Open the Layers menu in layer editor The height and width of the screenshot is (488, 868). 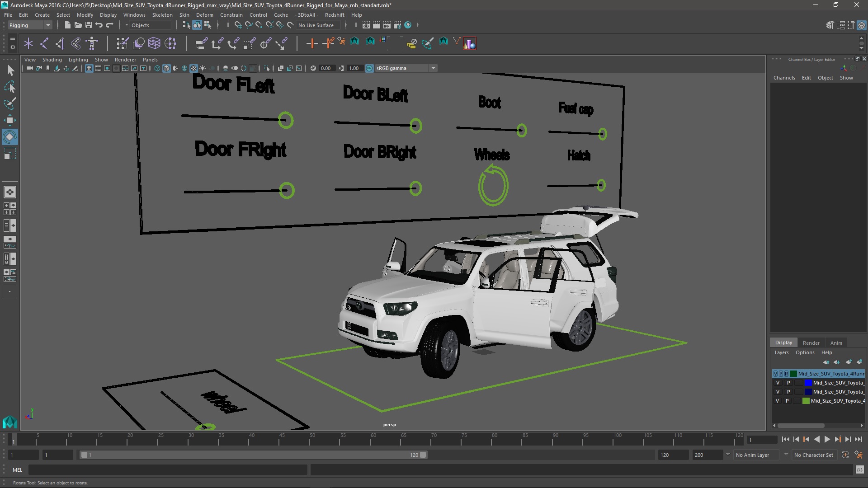tap(781, 352)
